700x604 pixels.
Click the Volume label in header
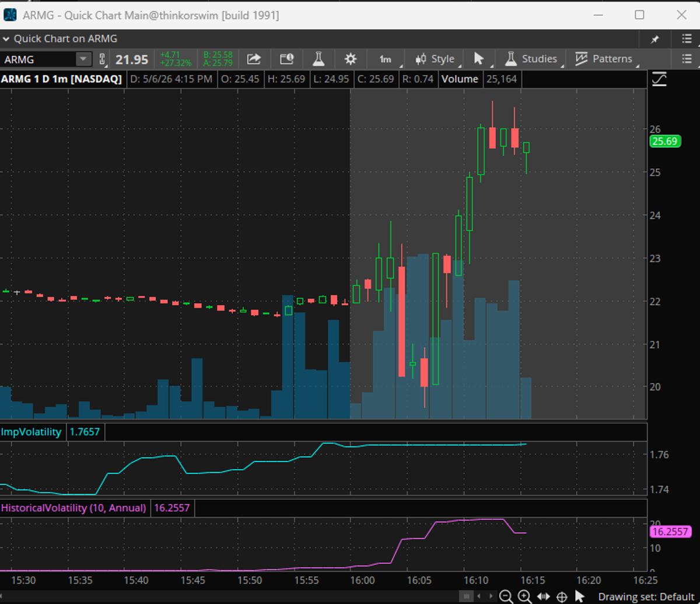coord(460,79)
